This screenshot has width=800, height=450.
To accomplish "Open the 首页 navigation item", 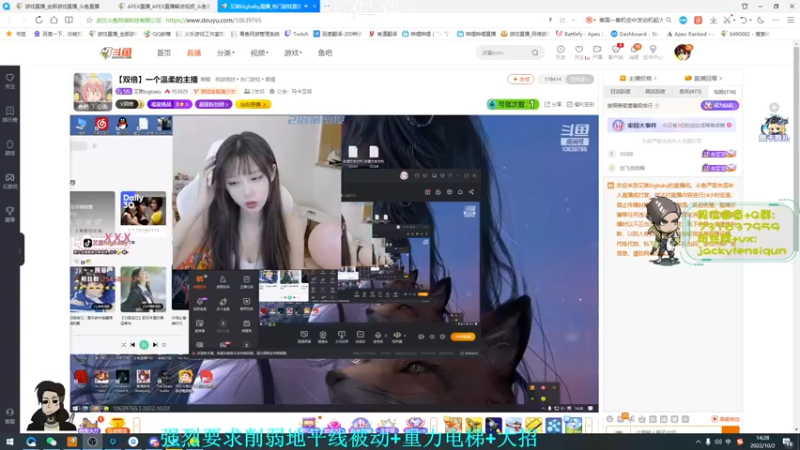I will pyautogui.click(x=164, y=53).
